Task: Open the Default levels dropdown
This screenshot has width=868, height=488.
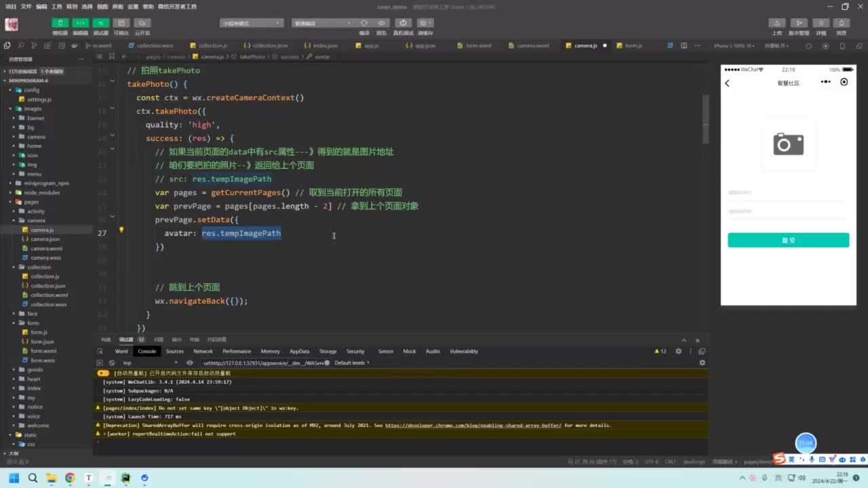Action: click(x=351, y=363)
